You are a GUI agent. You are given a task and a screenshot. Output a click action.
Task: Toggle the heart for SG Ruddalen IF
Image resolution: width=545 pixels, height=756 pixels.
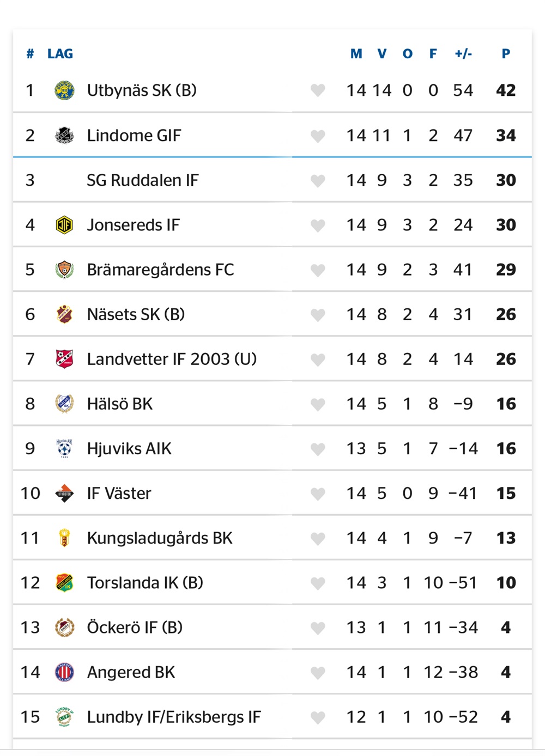point(318,180)
